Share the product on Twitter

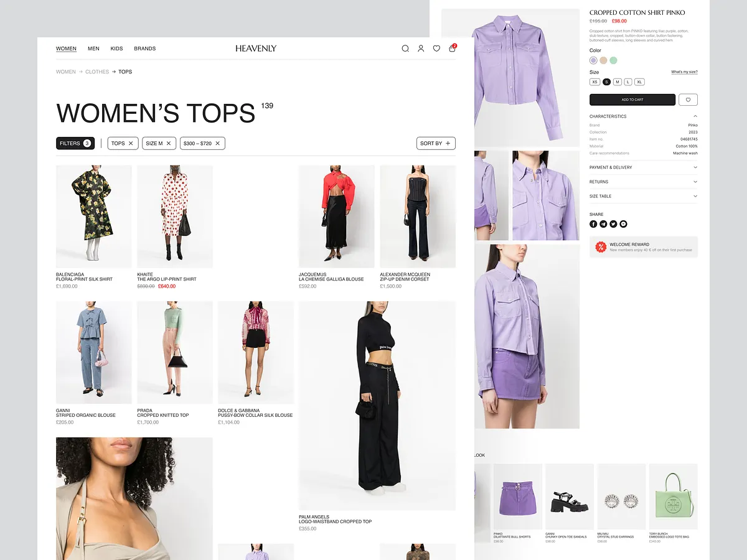[x=613, y=224]
